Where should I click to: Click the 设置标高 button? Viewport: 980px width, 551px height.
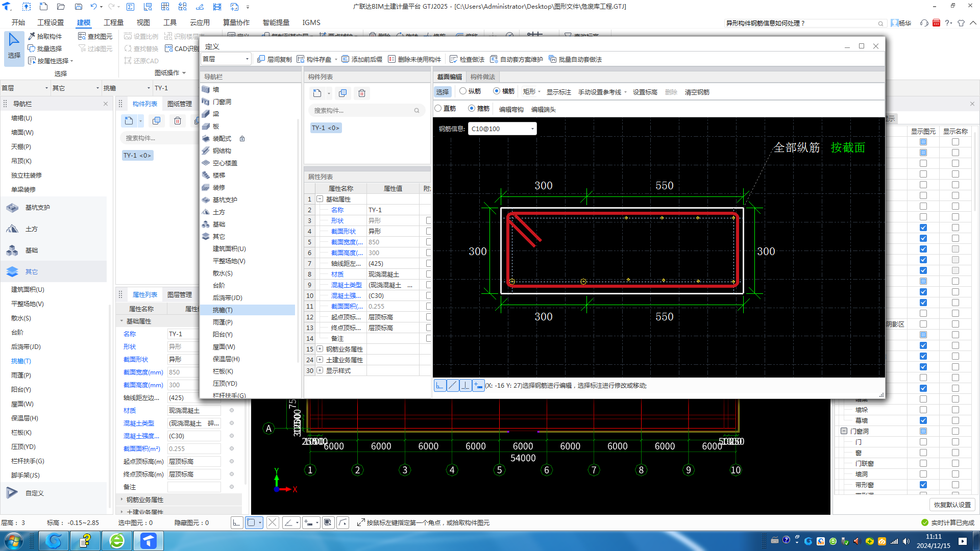pos(645,92)
